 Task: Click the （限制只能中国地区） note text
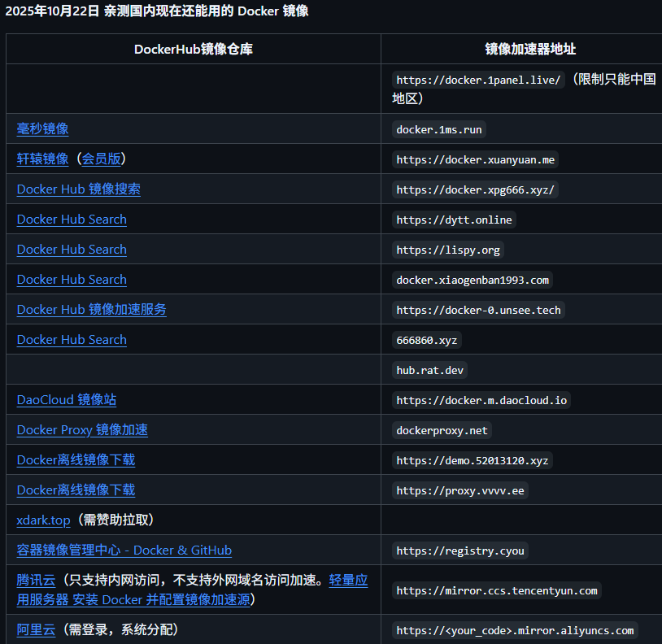(524, 89)
